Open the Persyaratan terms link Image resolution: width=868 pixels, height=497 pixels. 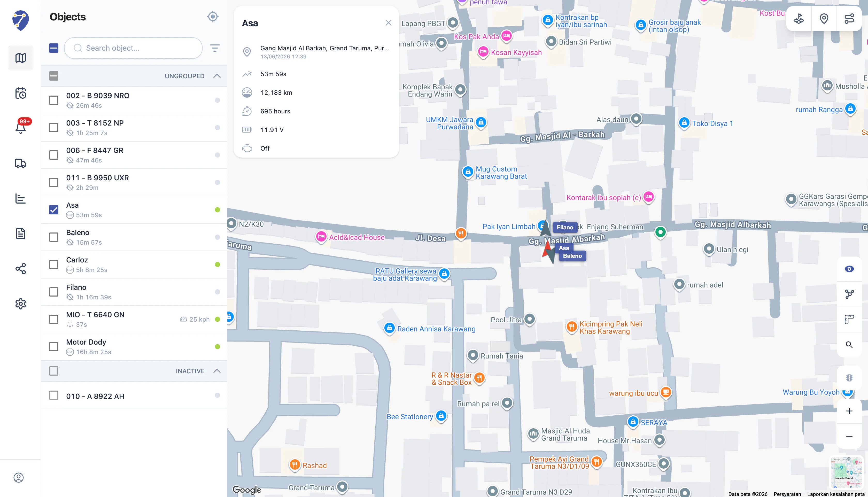pos(787,494)
